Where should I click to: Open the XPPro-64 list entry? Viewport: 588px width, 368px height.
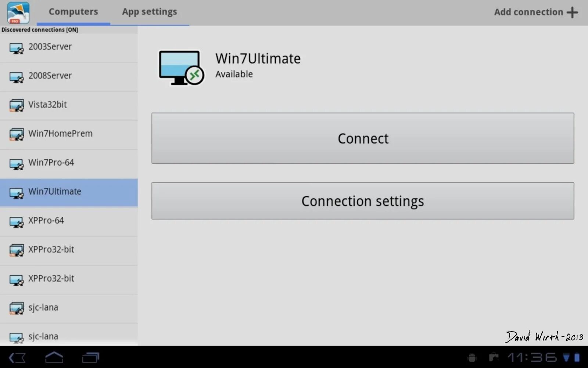(x=69, y=222)
